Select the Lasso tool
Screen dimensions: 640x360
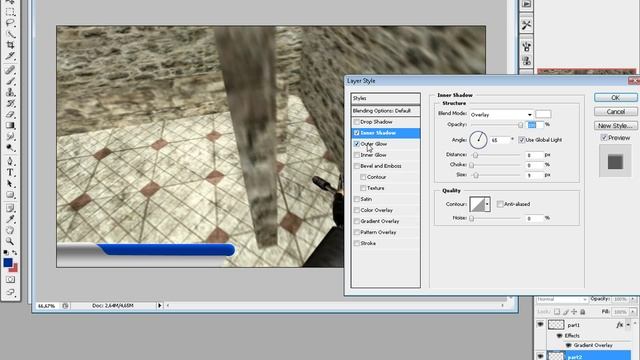[10, 23]
